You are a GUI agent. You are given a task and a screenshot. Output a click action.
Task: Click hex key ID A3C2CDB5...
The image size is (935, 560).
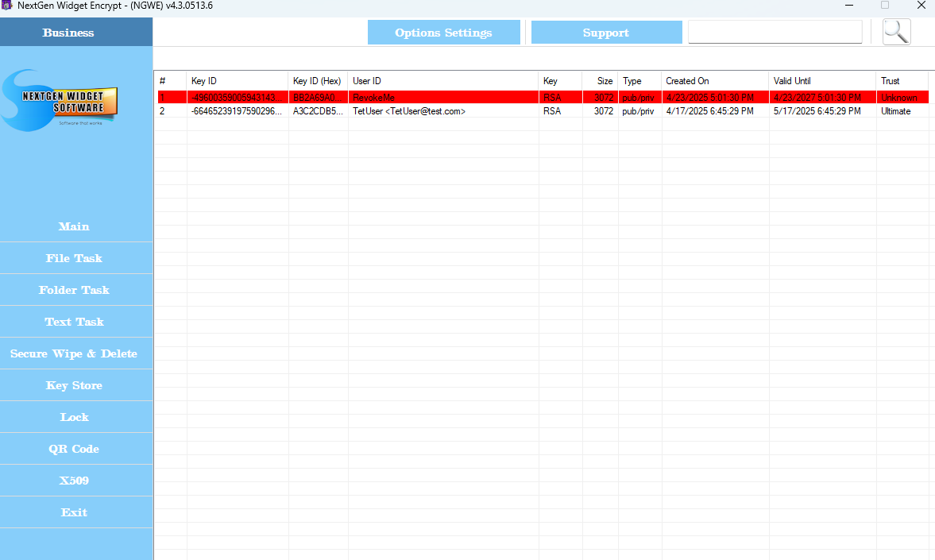click(x=318, y=111)
